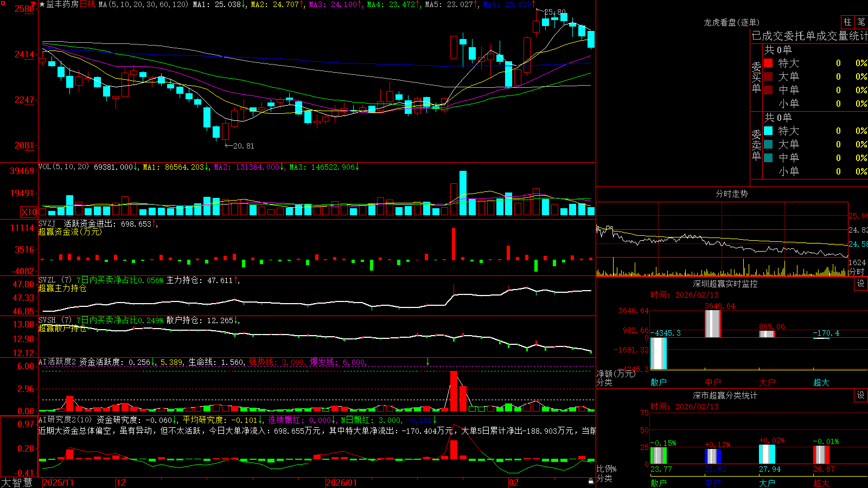868x488 pixels.
Task: Click 散户 category under 深圳超赢实时监控 chart
Action: (659, 382)
